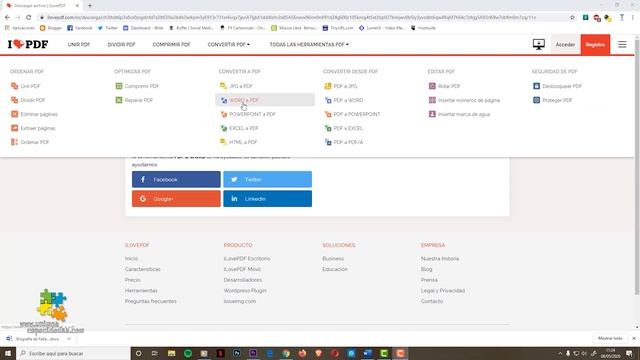
Task: Click the Acceder login button
Action: pyautogui.click(x=565, y=44)
